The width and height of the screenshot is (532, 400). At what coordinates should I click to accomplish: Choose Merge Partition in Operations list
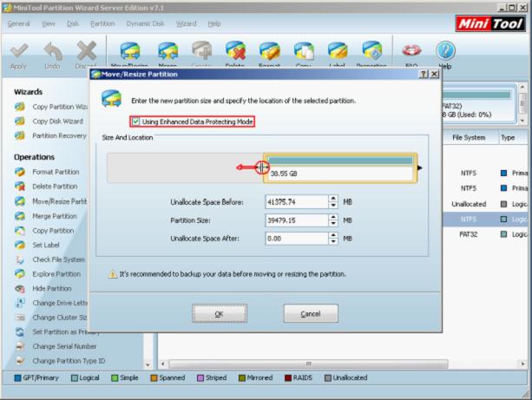(46, 216)
